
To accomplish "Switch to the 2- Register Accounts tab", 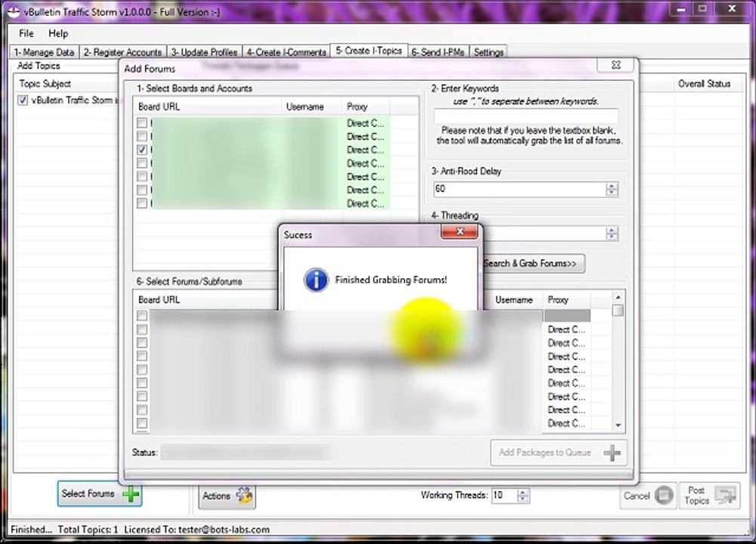I will (122, 52).
